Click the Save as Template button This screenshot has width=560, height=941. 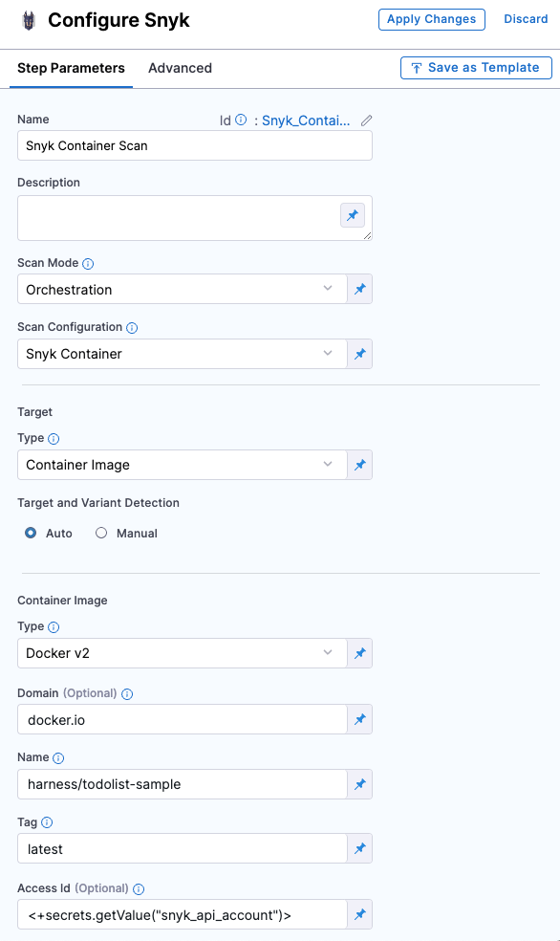tap(476, 68)
